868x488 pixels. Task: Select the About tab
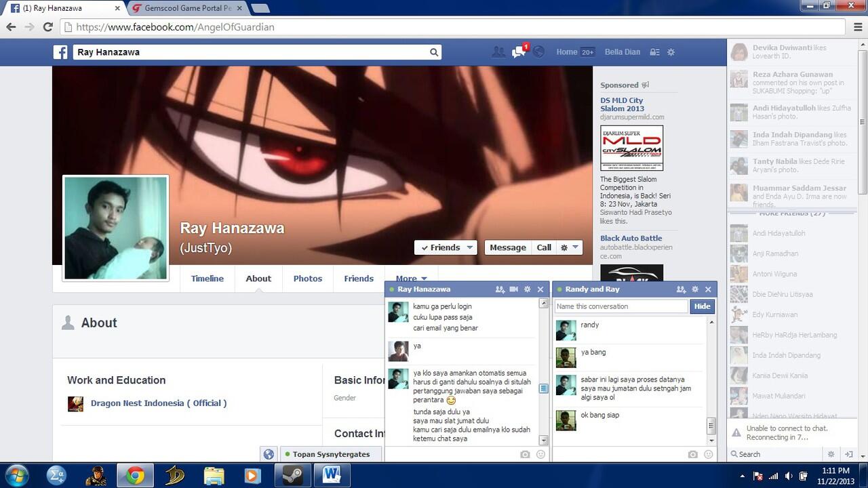(258, 279)
